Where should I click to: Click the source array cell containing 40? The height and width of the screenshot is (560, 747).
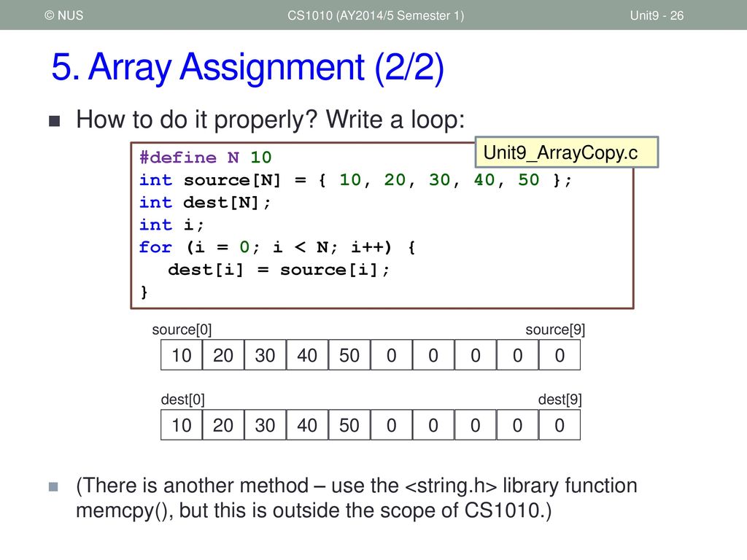[307, 355]
